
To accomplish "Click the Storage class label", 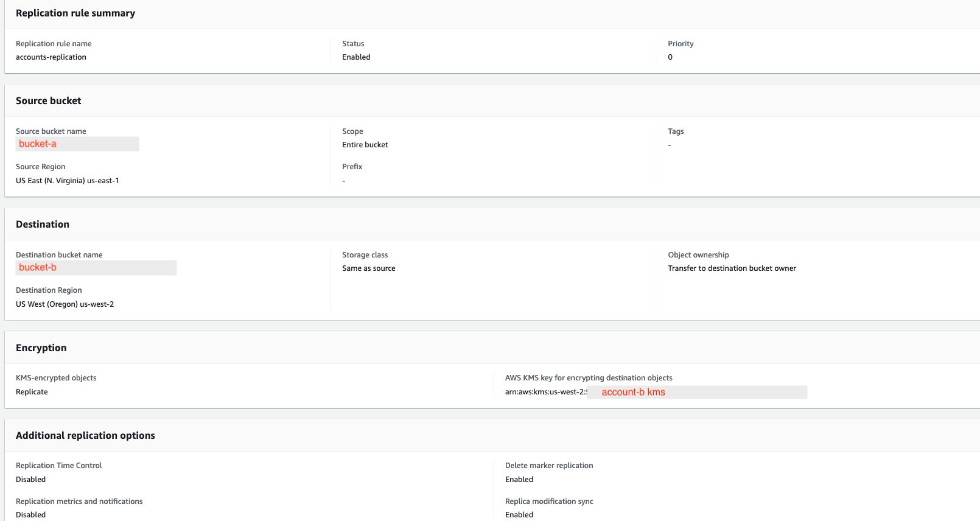I will [365, 255].
